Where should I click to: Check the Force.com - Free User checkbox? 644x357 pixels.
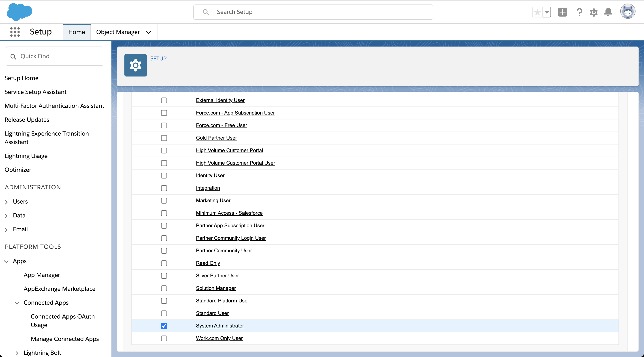(164, 125)
